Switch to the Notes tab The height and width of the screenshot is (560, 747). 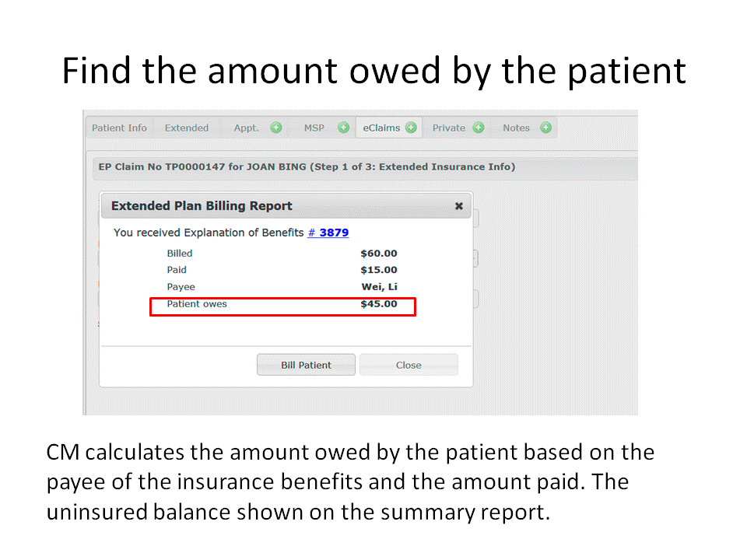pos(516,128)
